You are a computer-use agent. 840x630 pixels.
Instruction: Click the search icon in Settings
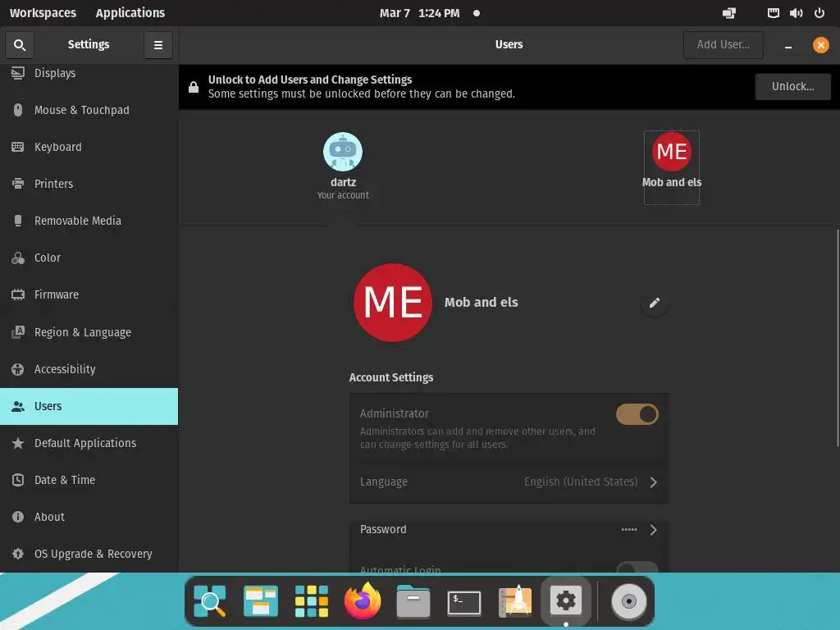(20, 45)
